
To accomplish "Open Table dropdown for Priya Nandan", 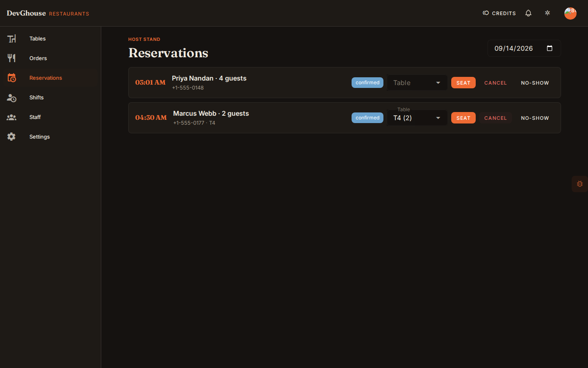I will 417,83.
